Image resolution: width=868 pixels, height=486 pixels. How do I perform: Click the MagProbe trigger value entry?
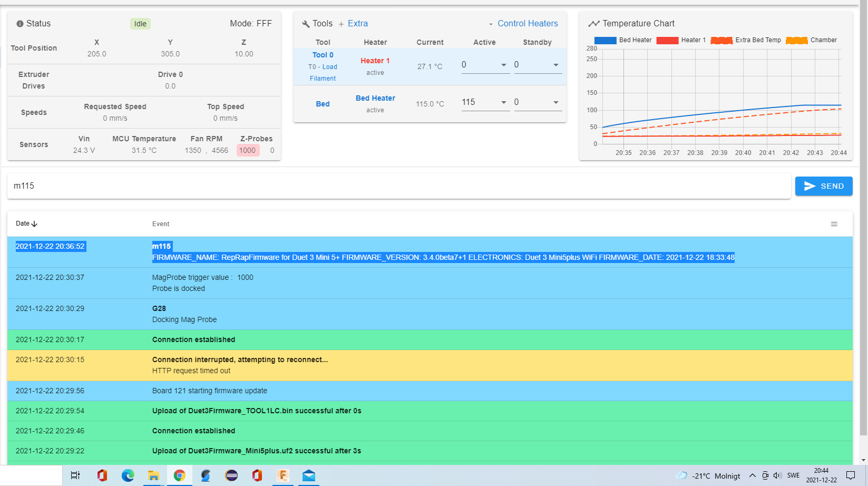430,283
